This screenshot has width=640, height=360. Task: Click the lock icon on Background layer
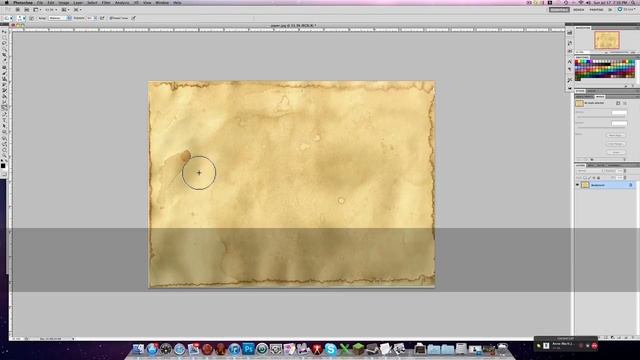[631, 185]
